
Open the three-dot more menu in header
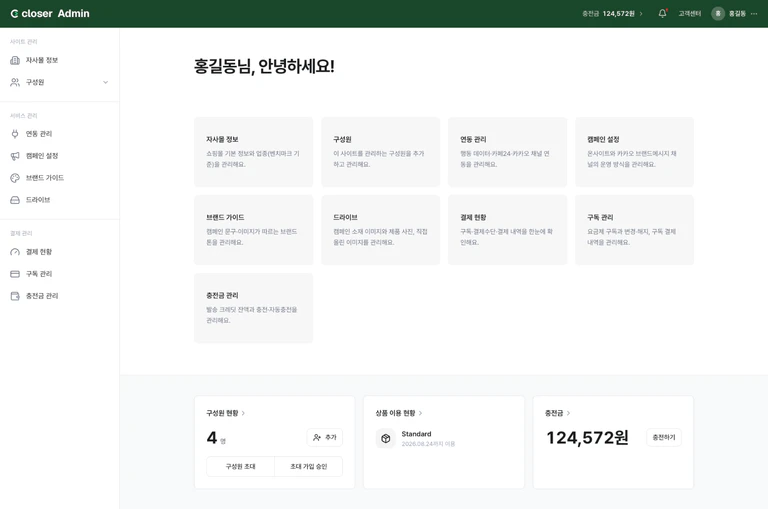(x=754, y=14)
